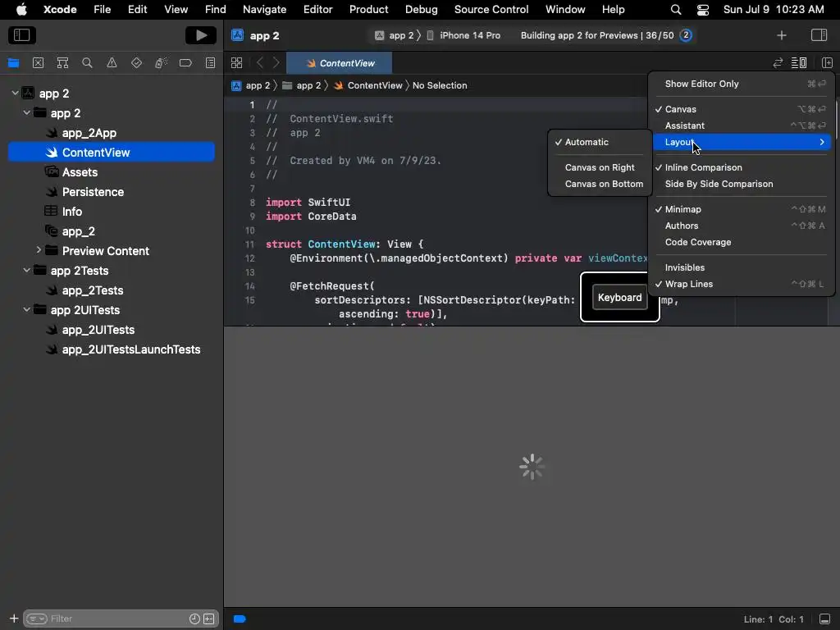This screenshot has height=630, width=840.
Task: Toggle the inspector panel icon
Action: [x=819, y=35]
